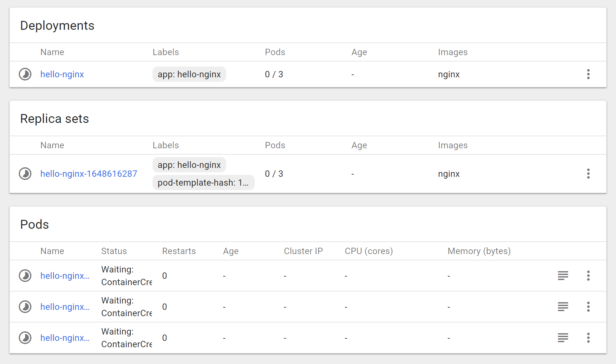Open the second hello-nginx... pod link

pos(65,307)
